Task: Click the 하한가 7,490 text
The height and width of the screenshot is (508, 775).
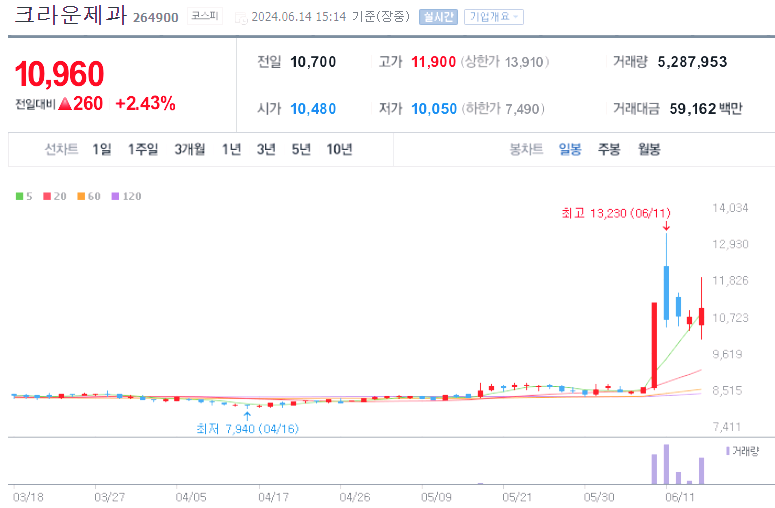Action: (503, 109)
